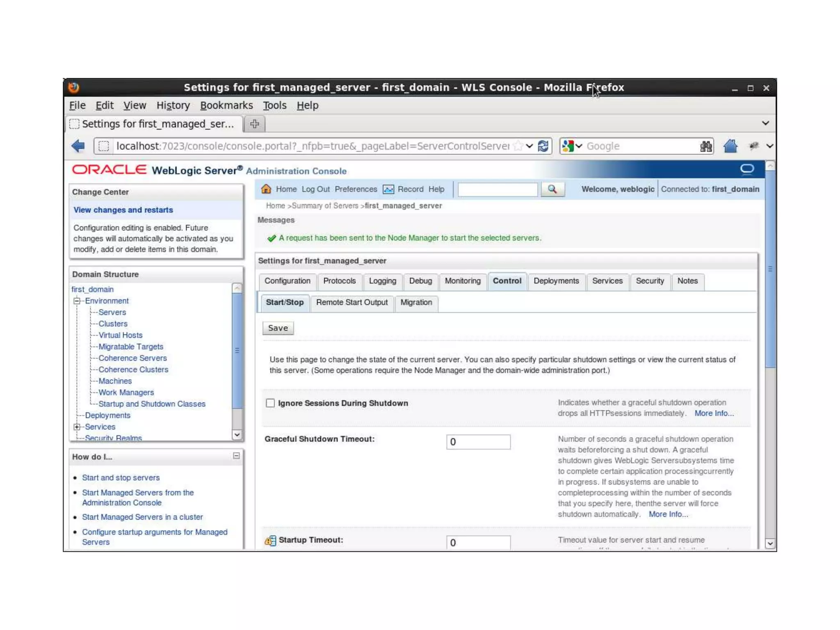This screenshot has height=630, width=840.
Task: Click the console search text field
Action: click(498, 189)
